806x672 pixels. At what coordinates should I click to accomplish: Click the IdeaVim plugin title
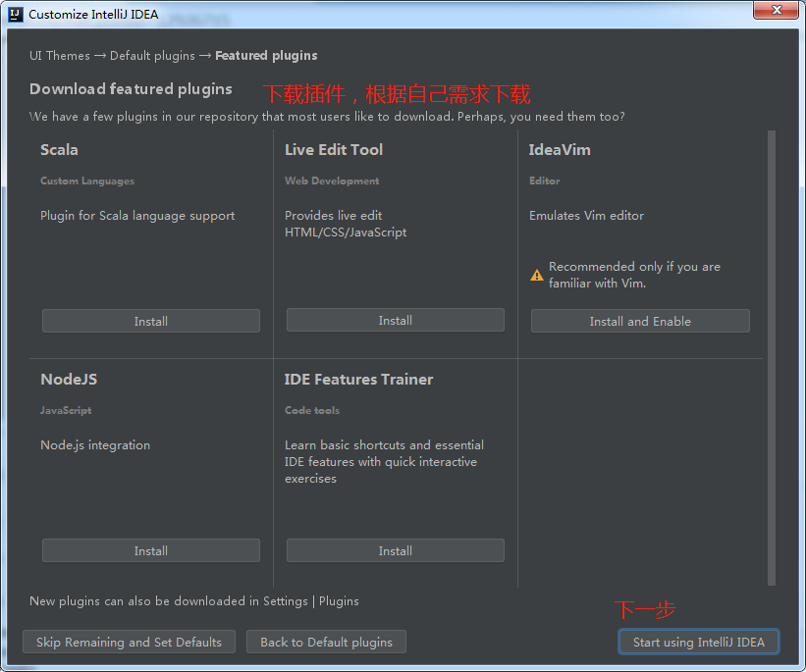[560, 149]
